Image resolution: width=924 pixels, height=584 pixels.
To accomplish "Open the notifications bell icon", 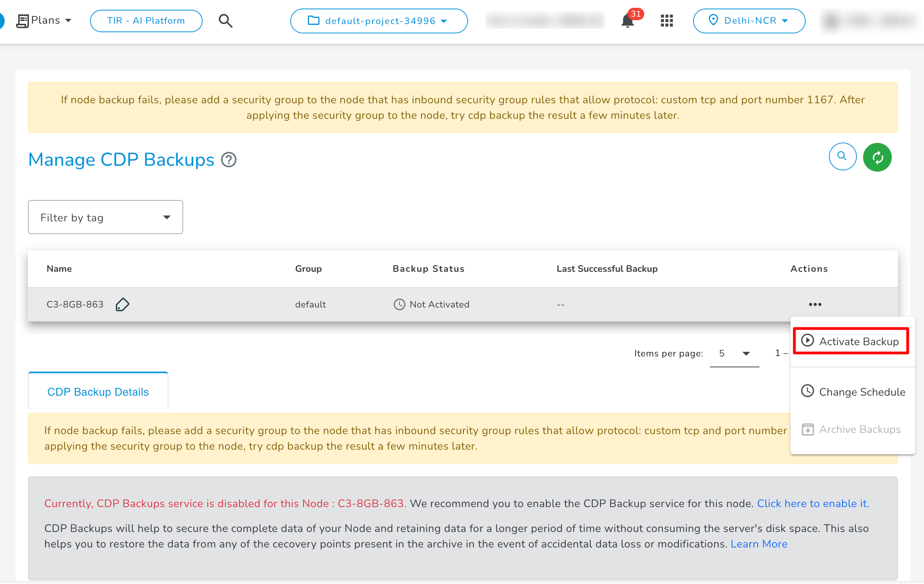I will (x=628, y=21).
